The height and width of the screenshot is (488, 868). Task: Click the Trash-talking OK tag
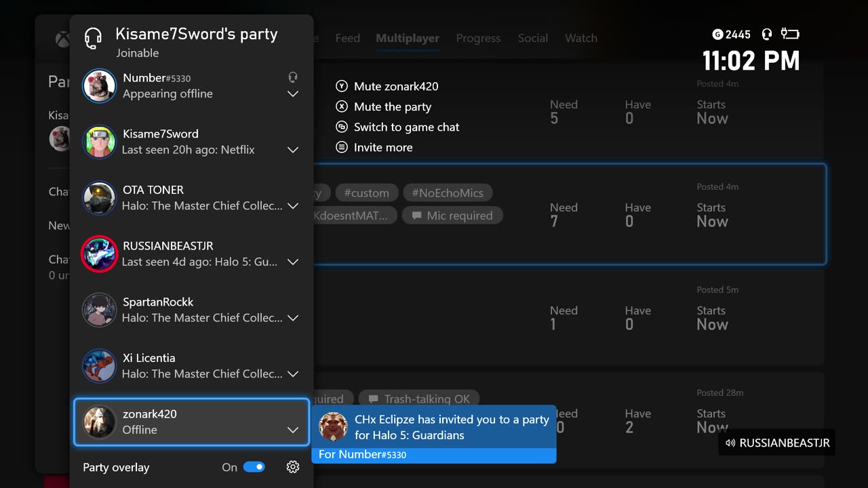(419, 399)
